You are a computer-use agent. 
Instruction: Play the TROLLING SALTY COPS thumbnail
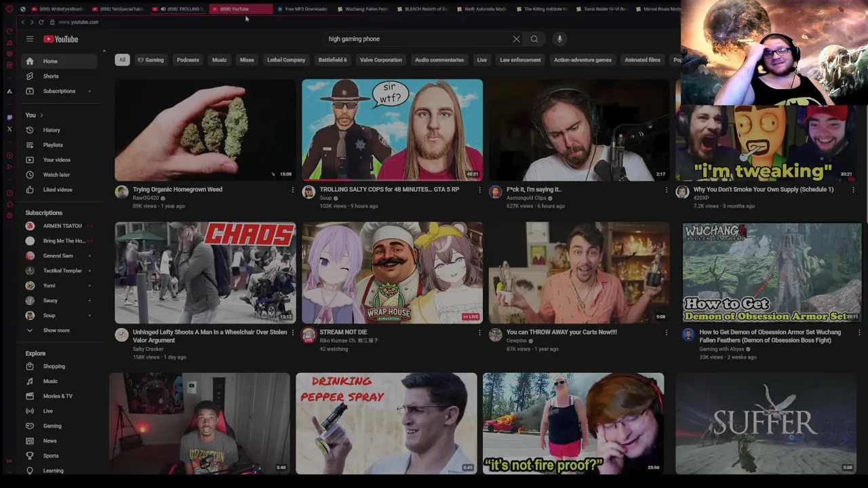[x=392, y=130]
